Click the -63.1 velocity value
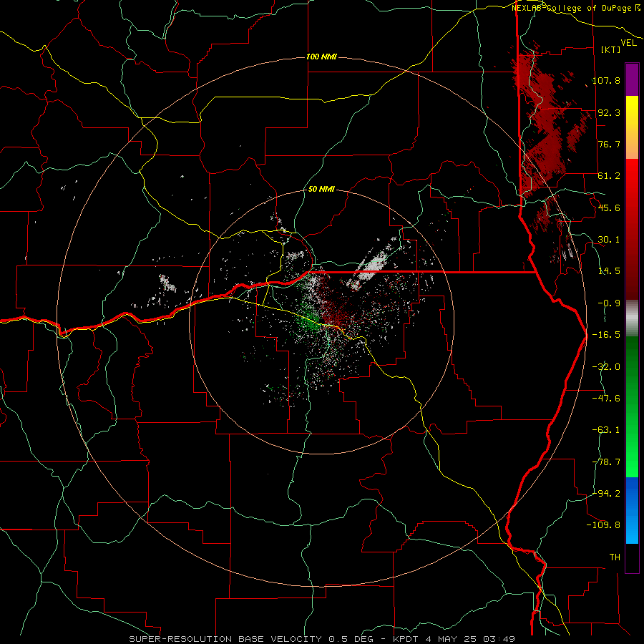Viewport: 644px width, 644px height. (x=606, y=429)
